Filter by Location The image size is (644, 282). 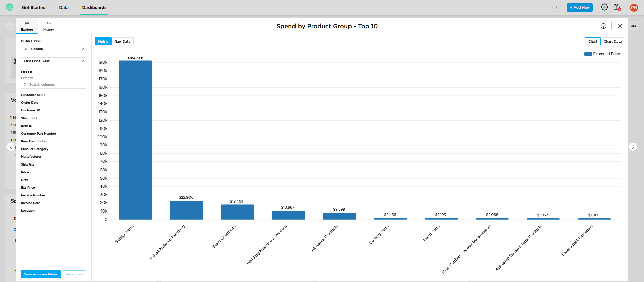28,211
